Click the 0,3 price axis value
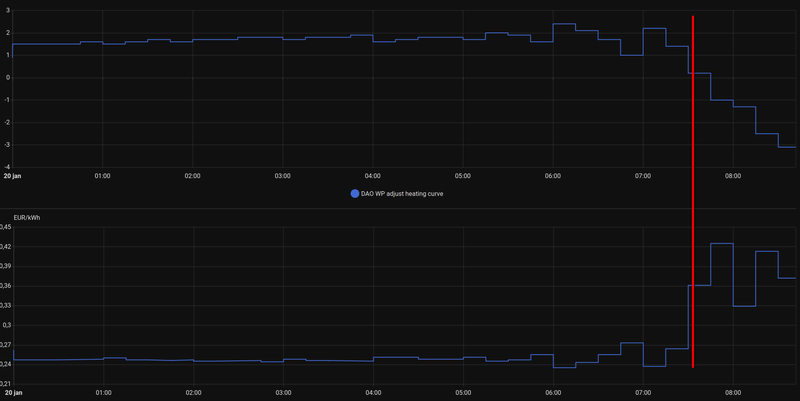The image size is (800, 401). pos(7,325)
